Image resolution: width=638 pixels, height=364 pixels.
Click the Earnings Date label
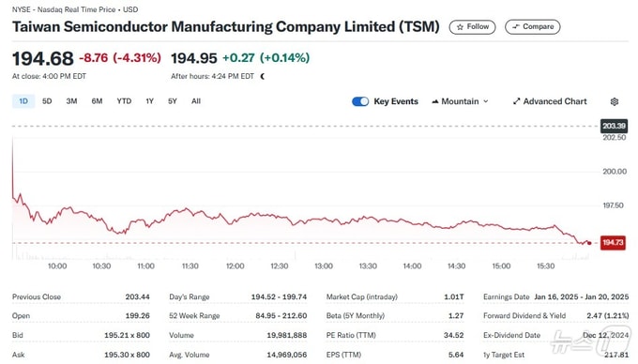point(506,296)
